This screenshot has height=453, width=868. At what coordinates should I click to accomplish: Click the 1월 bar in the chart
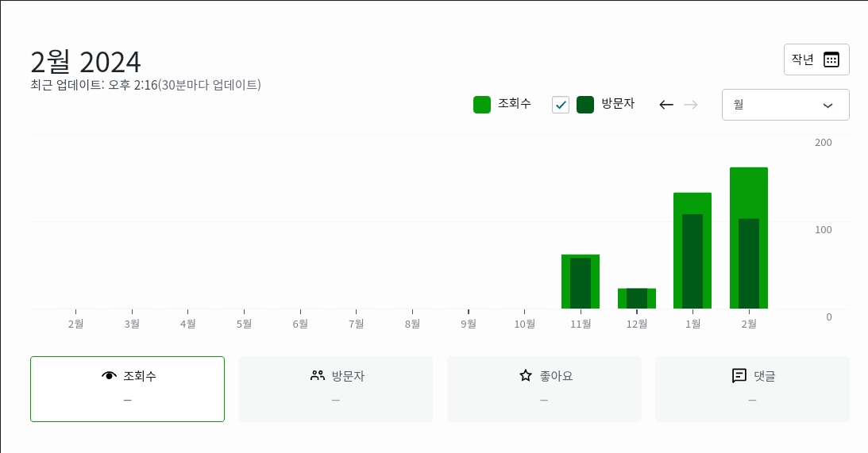coord(692,202)
